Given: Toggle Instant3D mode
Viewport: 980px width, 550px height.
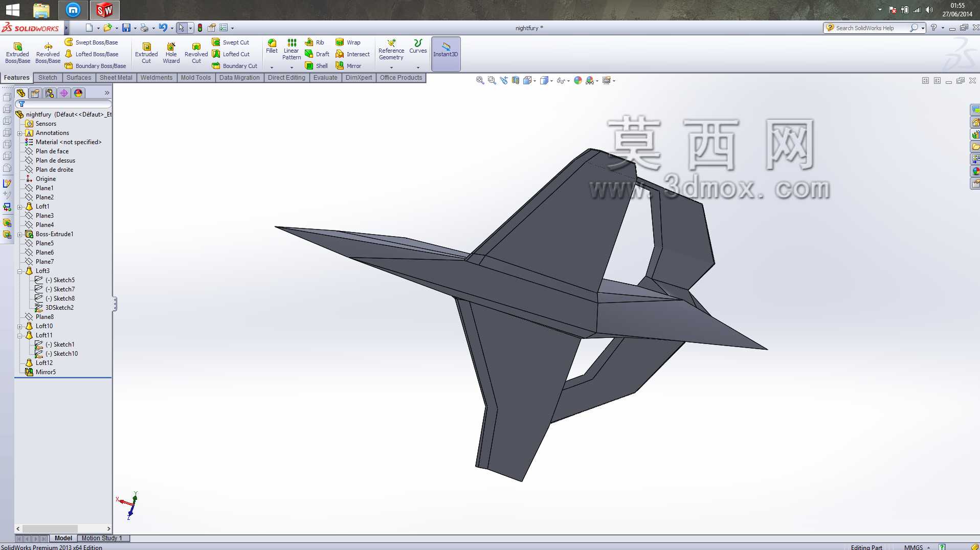Looking at the screenshot, I should coord(446,53).
